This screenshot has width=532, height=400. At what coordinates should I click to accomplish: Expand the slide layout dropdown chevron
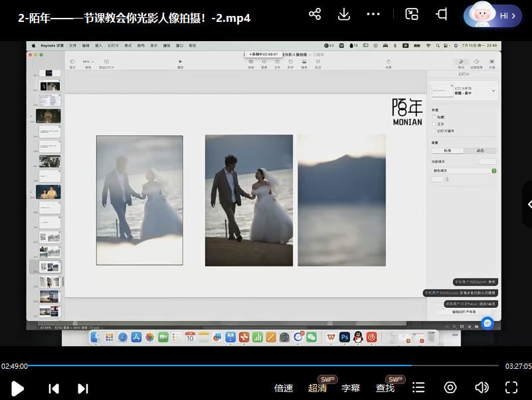(493, 90)
